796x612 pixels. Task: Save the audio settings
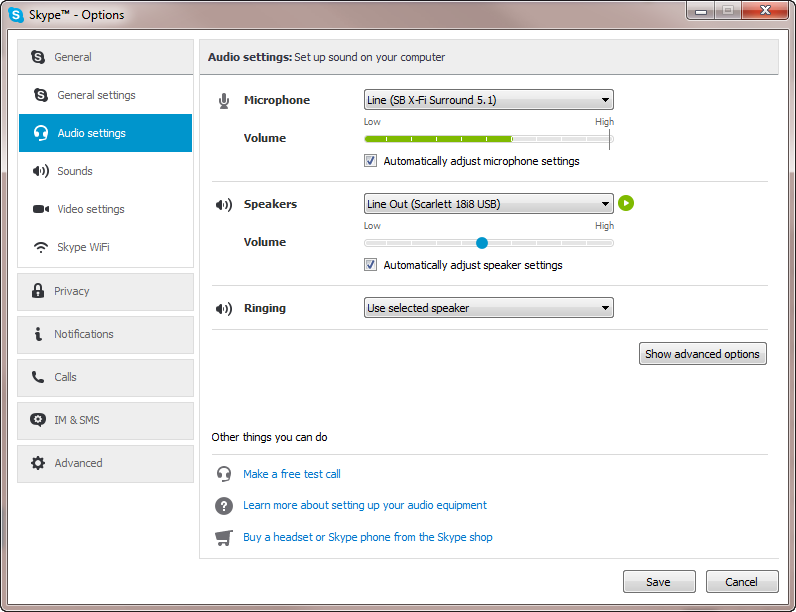coord(659,582)
